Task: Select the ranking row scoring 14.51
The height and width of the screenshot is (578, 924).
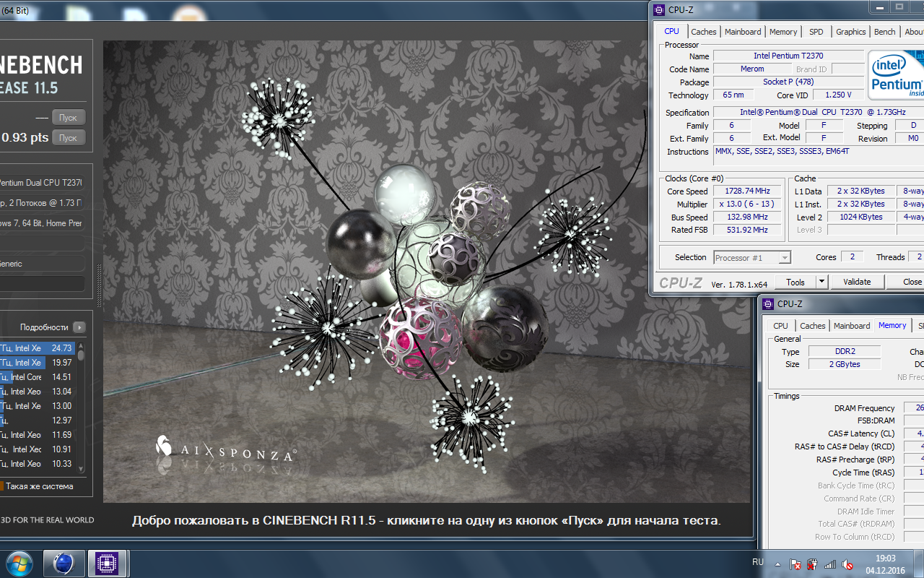Action: pos(37,377)
